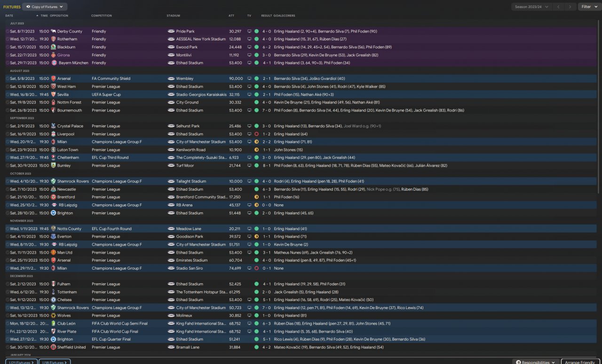Click the green win indicator in the Burnley row
This screenshot has width=602, height=364.
click(256, 165)
